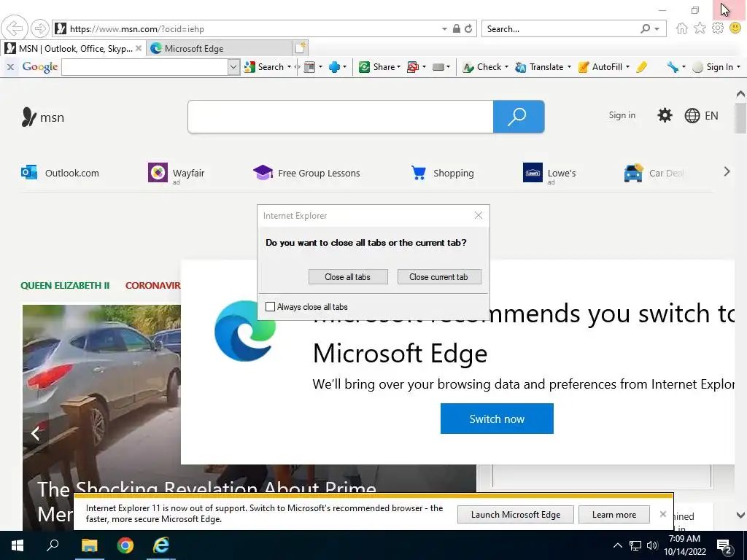Open the IE search provider dropdown arrow
The width and height of the screenshot is (747, 560).
pyautogui.click(x=657, y=28)
